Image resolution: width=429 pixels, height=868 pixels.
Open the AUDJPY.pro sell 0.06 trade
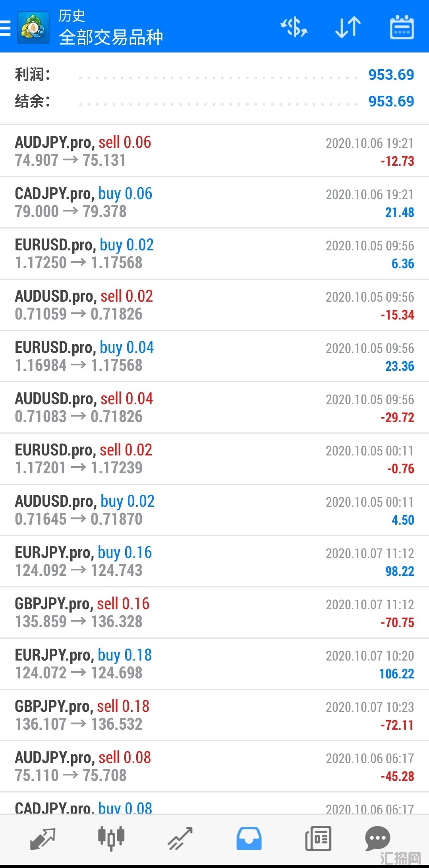point(214,151)
